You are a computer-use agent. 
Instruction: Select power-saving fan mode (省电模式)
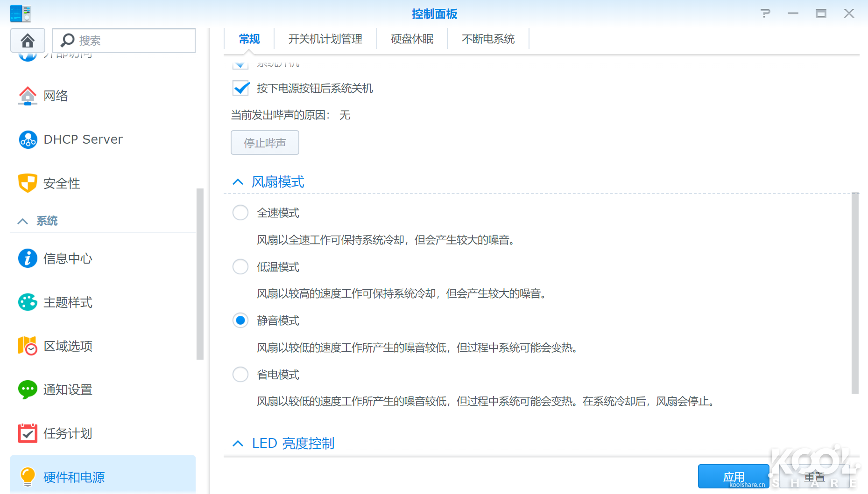240,375
